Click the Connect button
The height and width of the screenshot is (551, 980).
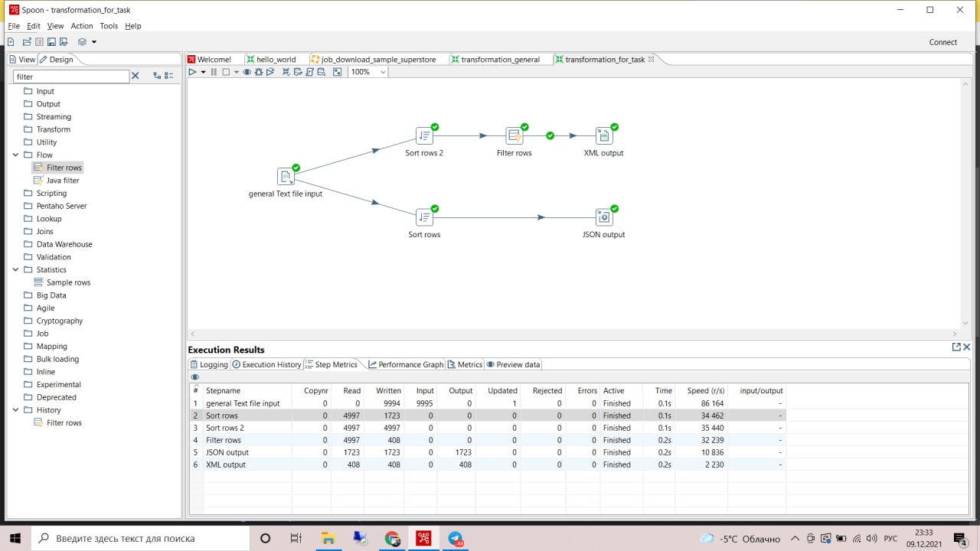(943, 42)
